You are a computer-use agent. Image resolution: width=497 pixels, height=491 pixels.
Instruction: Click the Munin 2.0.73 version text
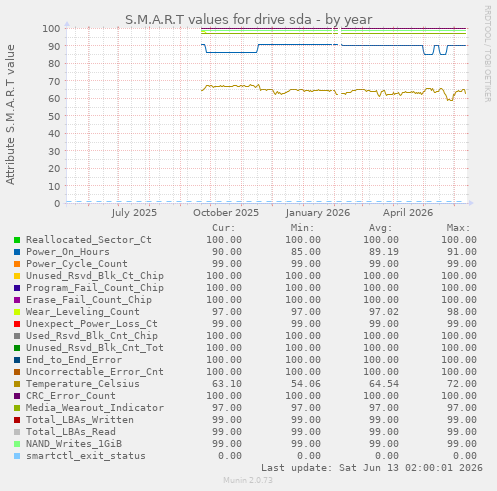(248, 480)
